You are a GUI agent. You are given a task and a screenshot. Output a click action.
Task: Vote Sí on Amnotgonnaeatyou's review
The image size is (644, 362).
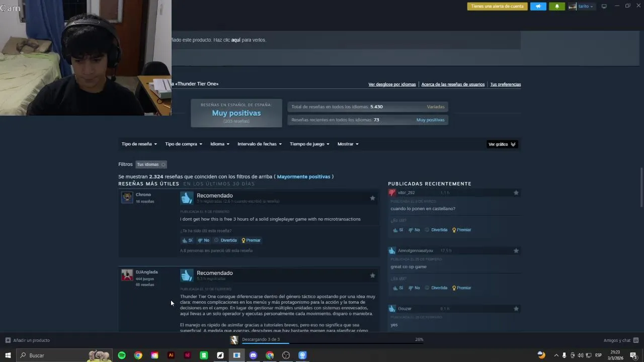(x=398, y=288)
